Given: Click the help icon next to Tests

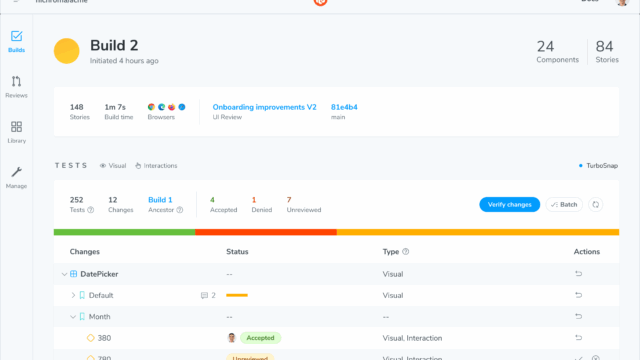Looking at the screenshot, I should [x=91, y=210].
